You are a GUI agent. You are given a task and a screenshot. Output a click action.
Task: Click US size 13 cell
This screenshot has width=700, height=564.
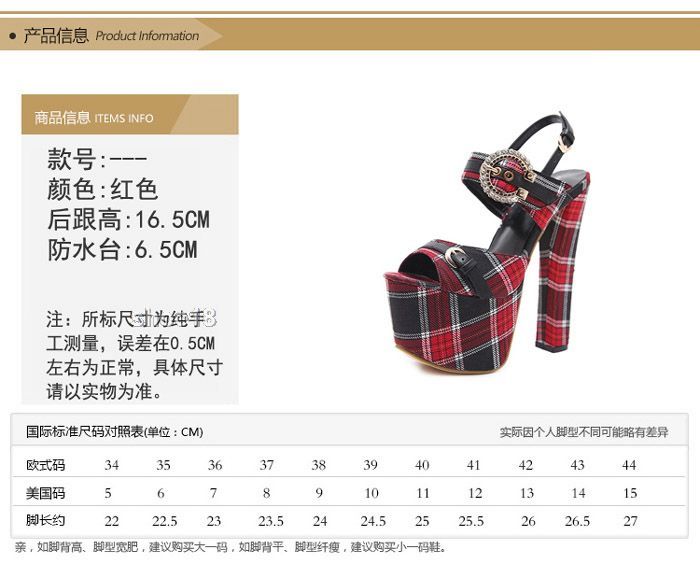tap(527, 493)
